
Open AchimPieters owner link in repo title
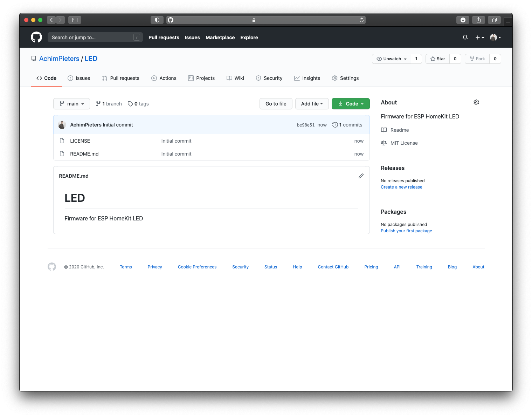coord(59,59)
